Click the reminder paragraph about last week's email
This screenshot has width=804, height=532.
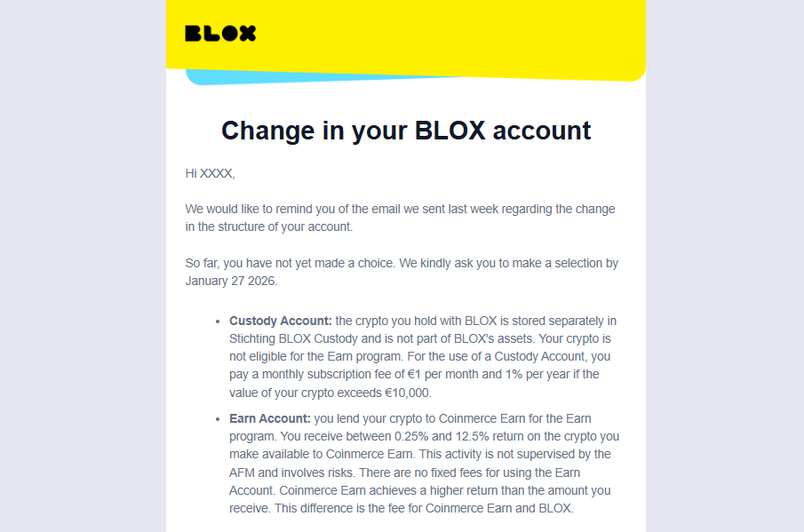click(x=400, y=218)
